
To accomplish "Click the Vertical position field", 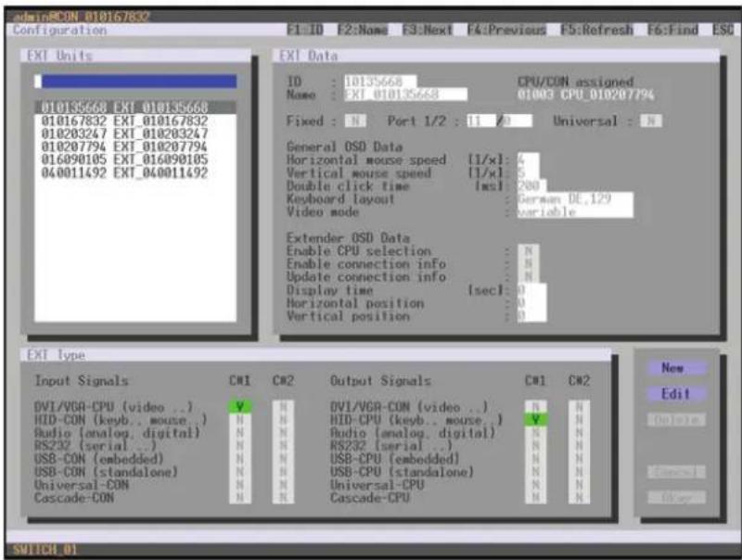I will click(x=531, y=315).
